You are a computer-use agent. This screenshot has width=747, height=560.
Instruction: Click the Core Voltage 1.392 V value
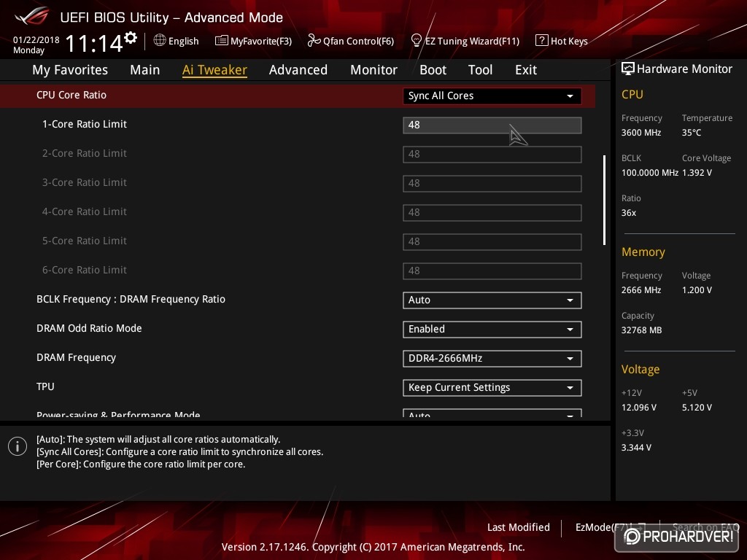pos(697,172)
